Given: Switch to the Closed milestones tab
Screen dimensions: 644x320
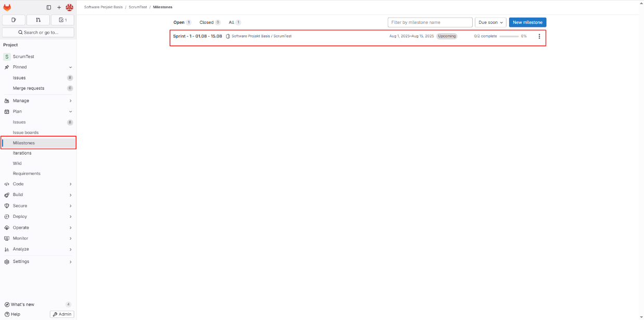Looking at the screenshot, I should (x=209, y=22).
